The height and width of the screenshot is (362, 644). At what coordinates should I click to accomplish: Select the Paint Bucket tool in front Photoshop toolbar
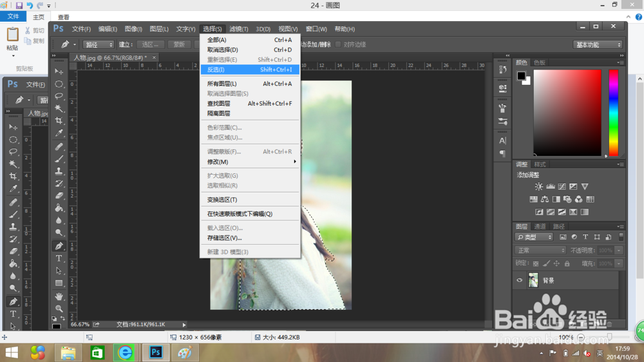click(x=59, y=208)
